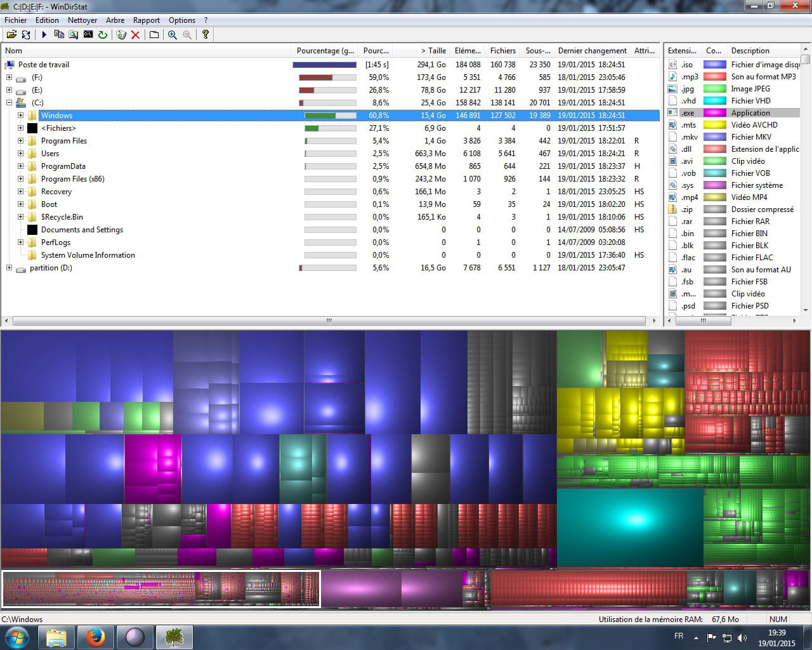Viewport: 812px width, 650px height.
Task: Click the blue .iso color swatch
Action: coord(715,65)
